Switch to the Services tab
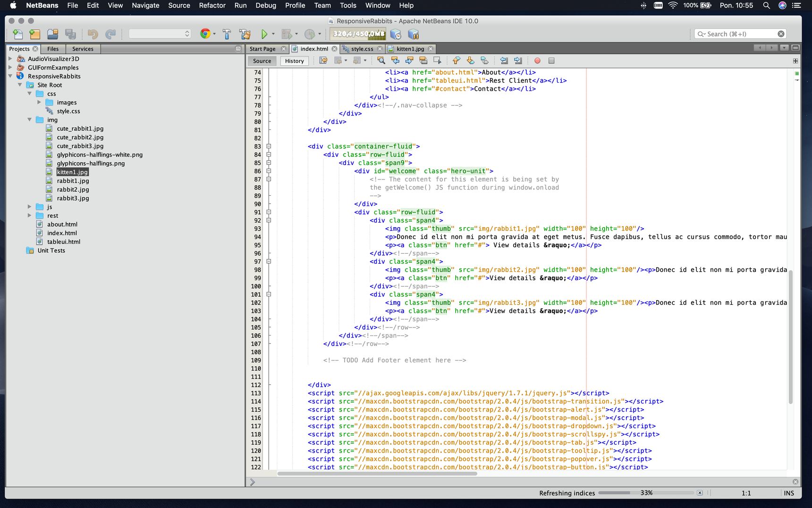Viewport: 812px width, 508px height. pos(83,49)
